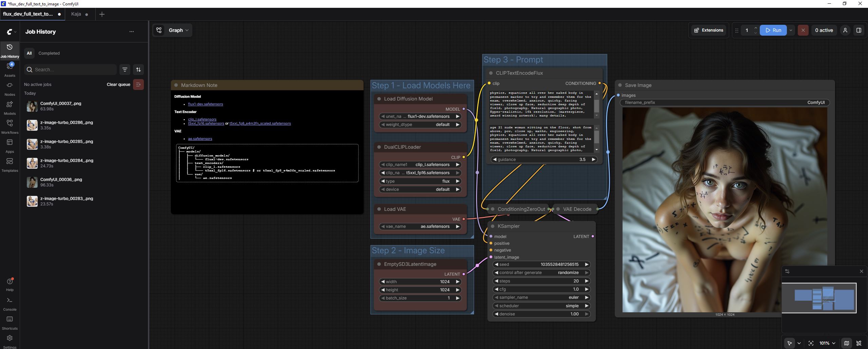
Task: Open the Workflows sidebar panel
Action: [x=10, y=126]
